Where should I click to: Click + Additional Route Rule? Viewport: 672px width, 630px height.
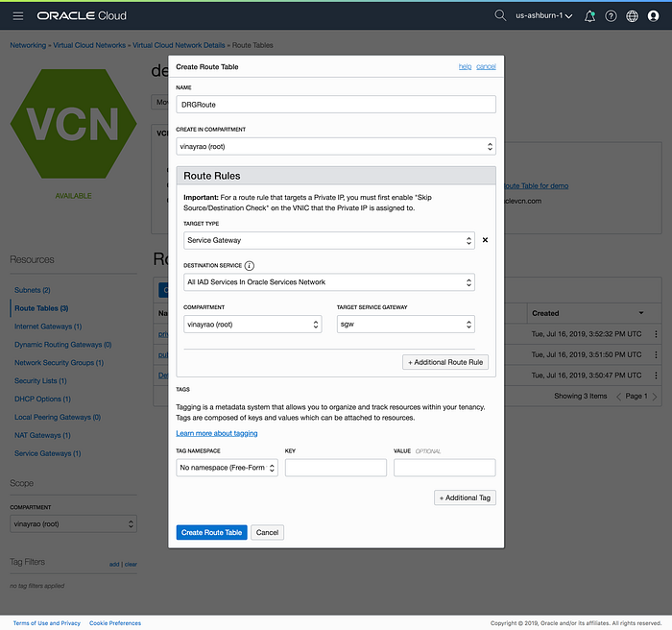click(x=445, y=362)
